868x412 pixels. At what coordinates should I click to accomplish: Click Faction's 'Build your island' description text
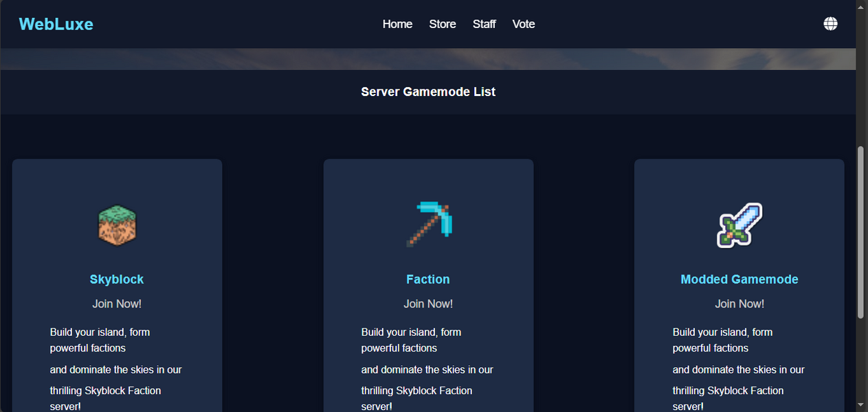coord(411,340)
